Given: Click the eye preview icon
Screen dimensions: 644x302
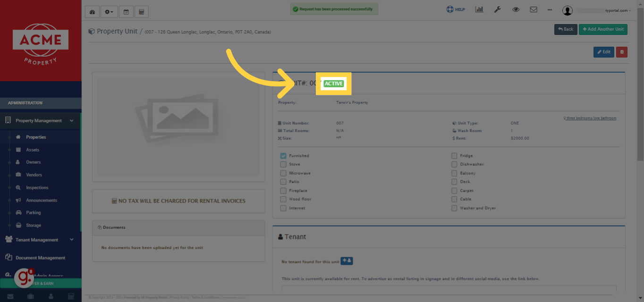Looking at the screenshot, I should point(516,9).
